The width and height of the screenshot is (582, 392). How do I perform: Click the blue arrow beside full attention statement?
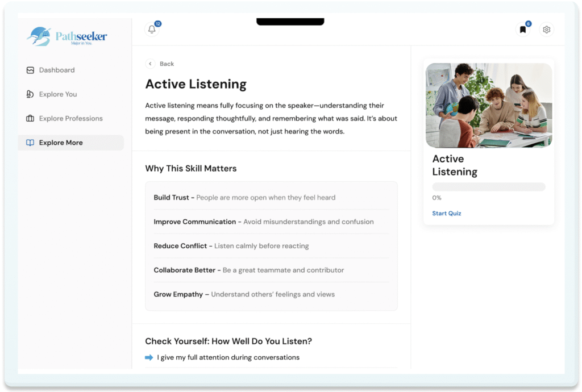click(149, 357)
